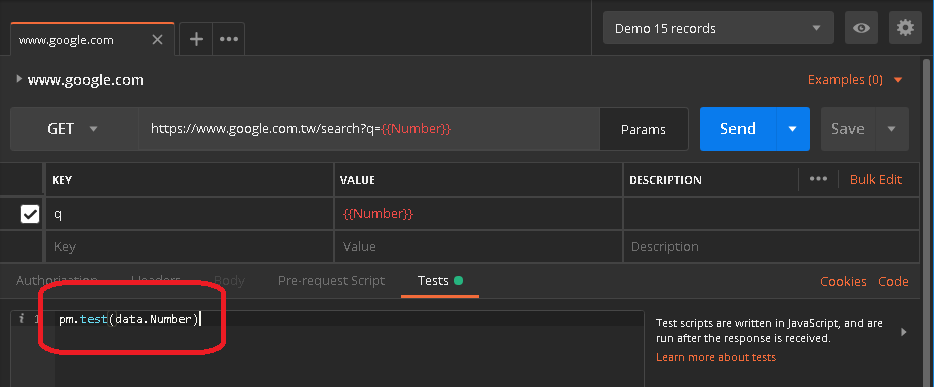Collapse the test snippets side panel arrow
The width and height of the screenshot is (934, 387).
[904, 332]
